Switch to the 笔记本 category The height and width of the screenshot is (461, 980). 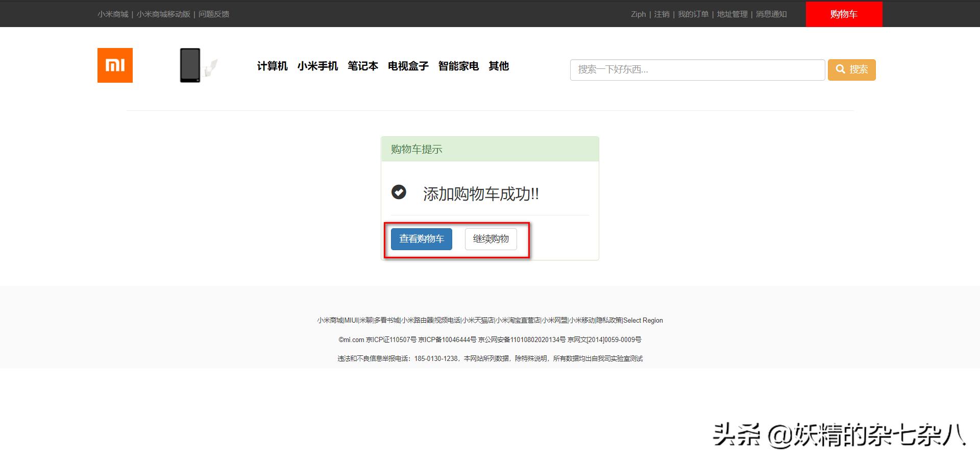coord(363,66)
